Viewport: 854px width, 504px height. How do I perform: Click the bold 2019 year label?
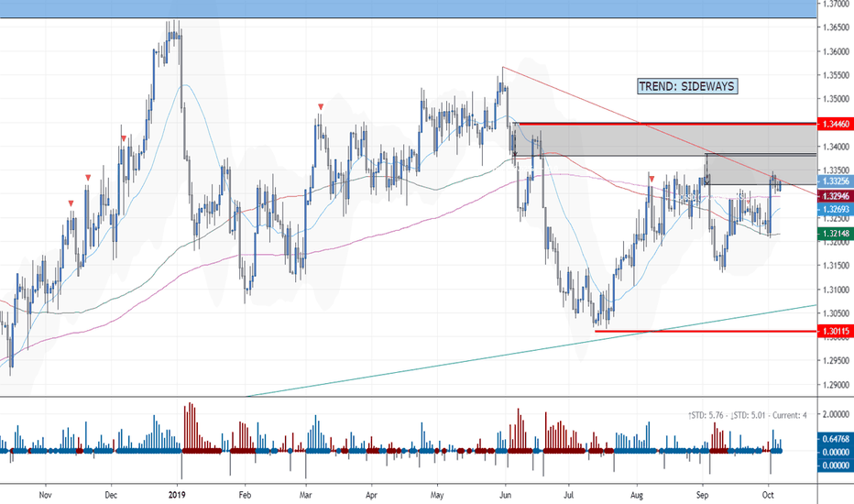pos(177,495)
